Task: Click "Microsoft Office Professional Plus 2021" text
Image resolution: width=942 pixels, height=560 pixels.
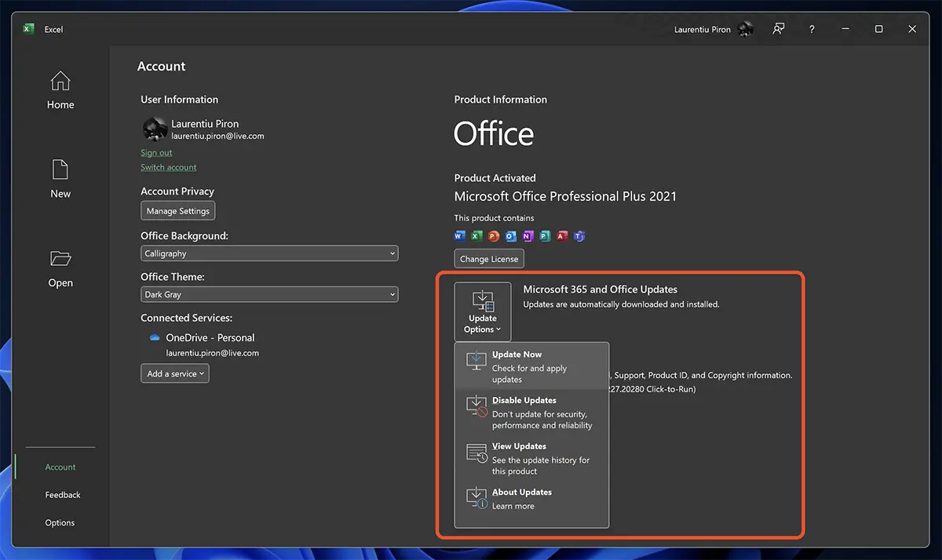Action: point(565,197)
